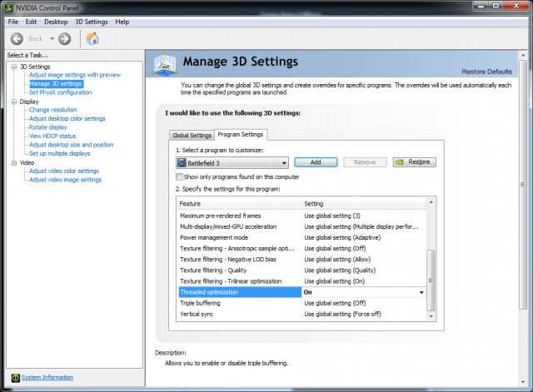The height and width of the screenshot is (392, 533).
Task: Collapse the Video tree node
Action: pyautogui.click(x=14, y=163)
